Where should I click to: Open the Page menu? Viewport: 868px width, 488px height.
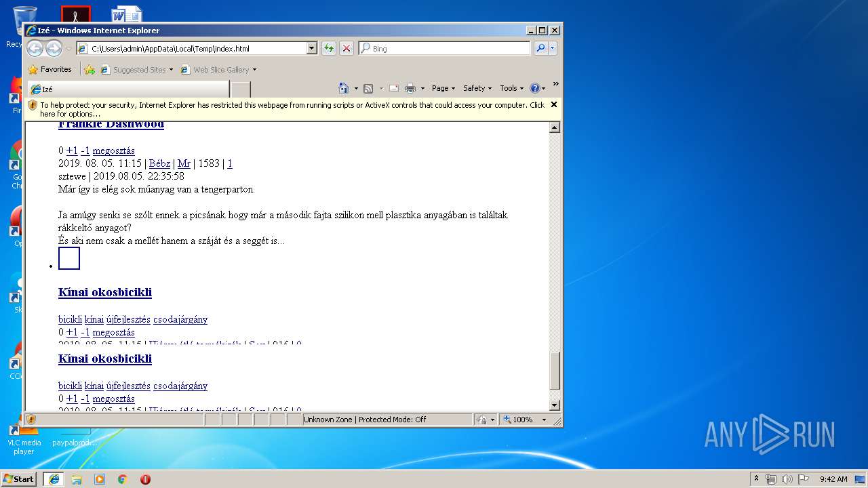tap(443, 88)
